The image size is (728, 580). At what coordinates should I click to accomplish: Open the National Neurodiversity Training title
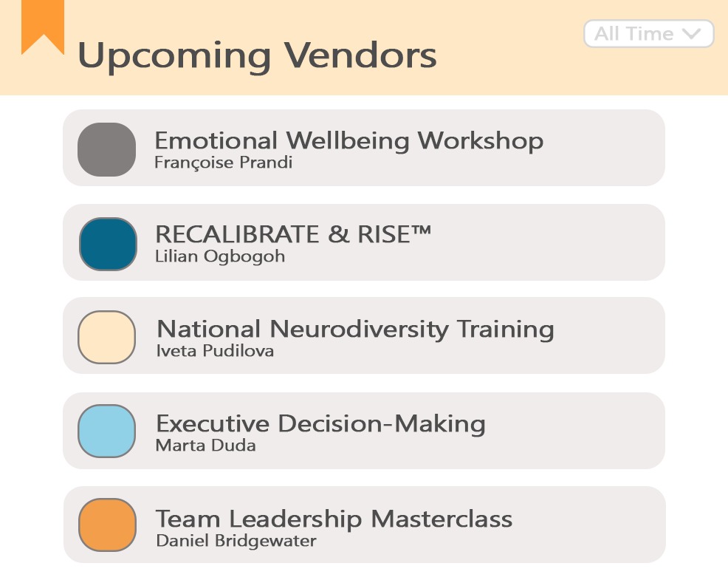(355, 329)
